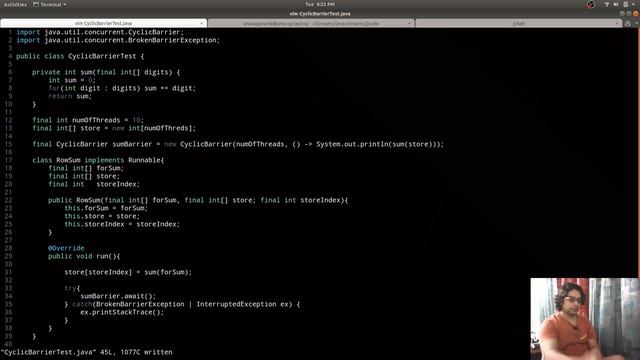Switch to the vim CyclicBarrierTest.java tab

103,23
